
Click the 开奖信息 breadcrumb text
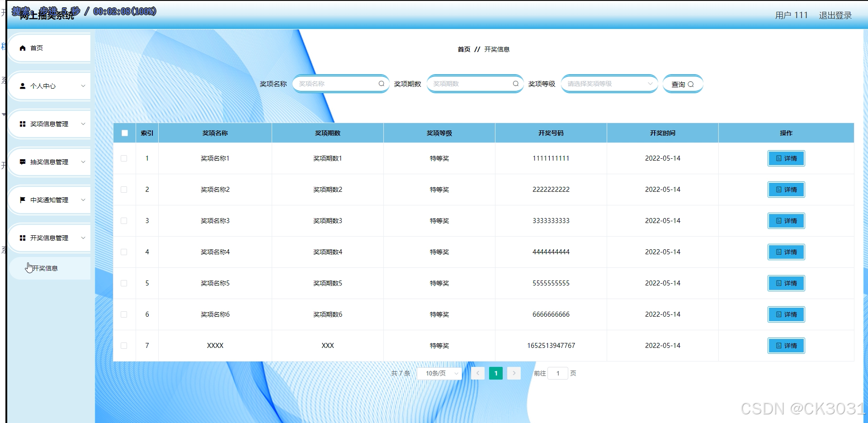click(x=497, y=49)
